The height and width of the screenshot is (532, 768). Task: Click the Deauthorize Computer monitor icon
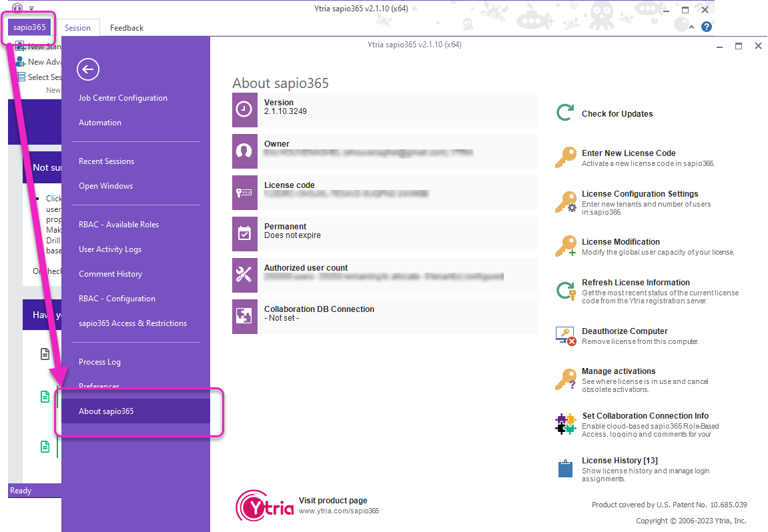point(566,336)
